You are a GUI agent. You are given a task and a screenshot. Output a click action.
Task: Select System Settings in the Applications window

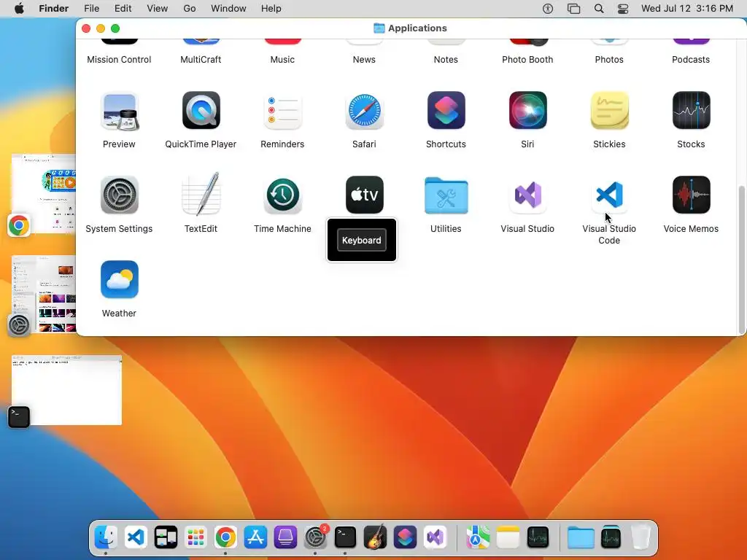(x=119, y=195)
